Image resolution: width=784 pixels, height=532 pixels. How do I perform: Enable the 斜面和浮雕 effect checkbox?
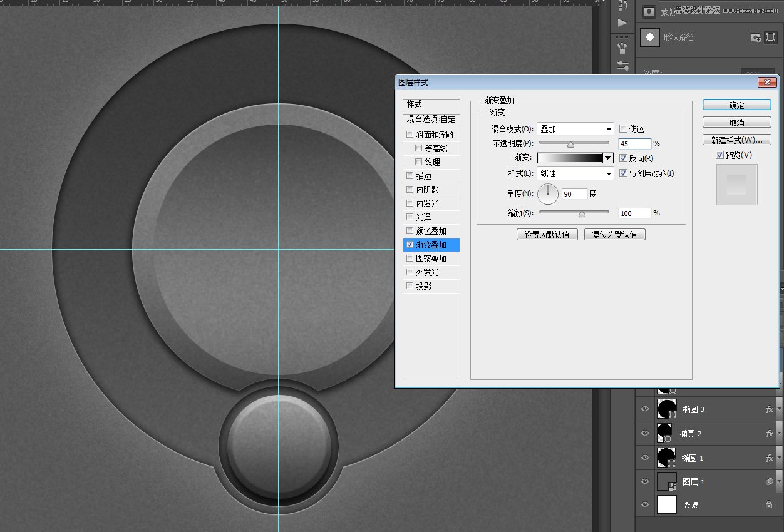point(410,135)
